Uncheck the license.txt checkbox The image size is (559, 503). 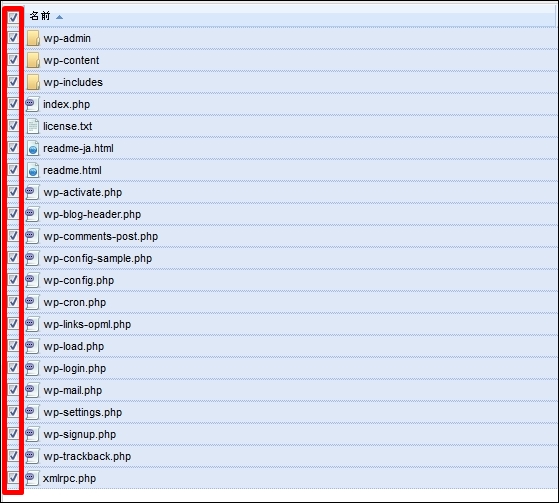pos(13,125)
